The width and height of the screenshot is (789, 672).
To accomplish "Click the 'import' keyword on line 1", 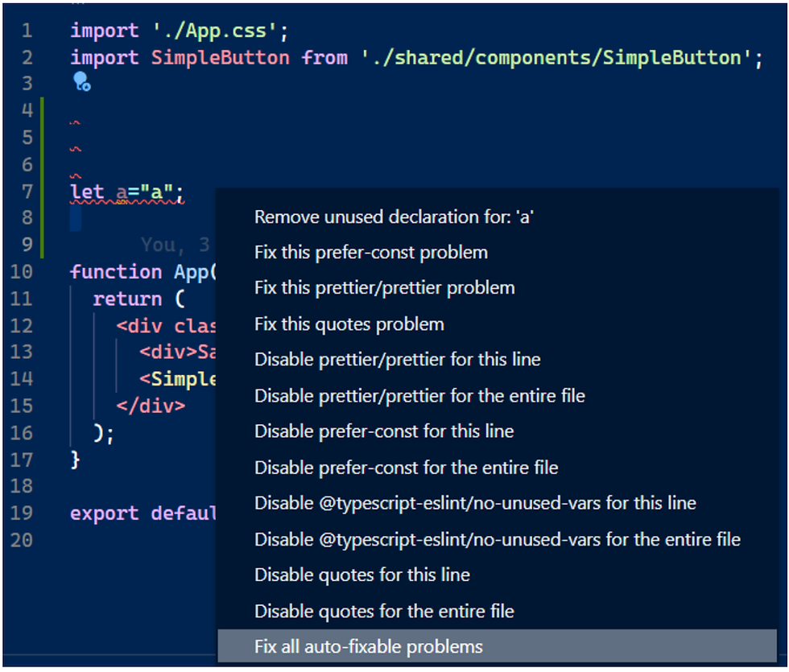I will [104, 31].
